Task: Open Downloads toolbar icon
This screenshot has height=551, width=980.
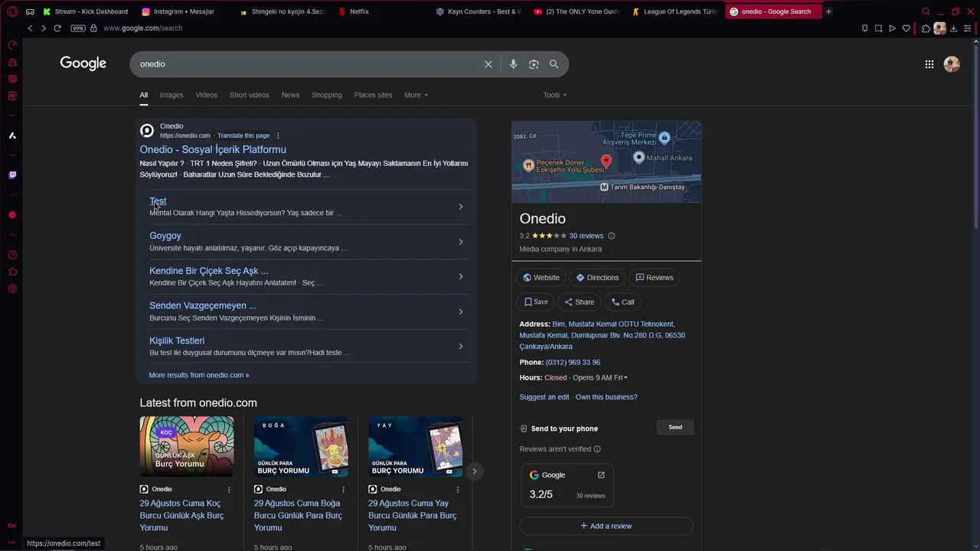Action: point(954,28)
